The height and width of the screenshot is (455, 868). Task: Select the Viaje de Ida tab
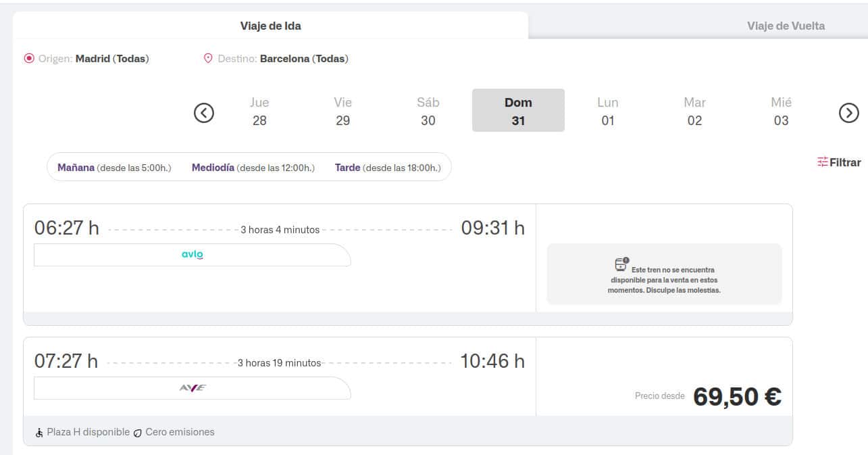(x=270, y=26)
